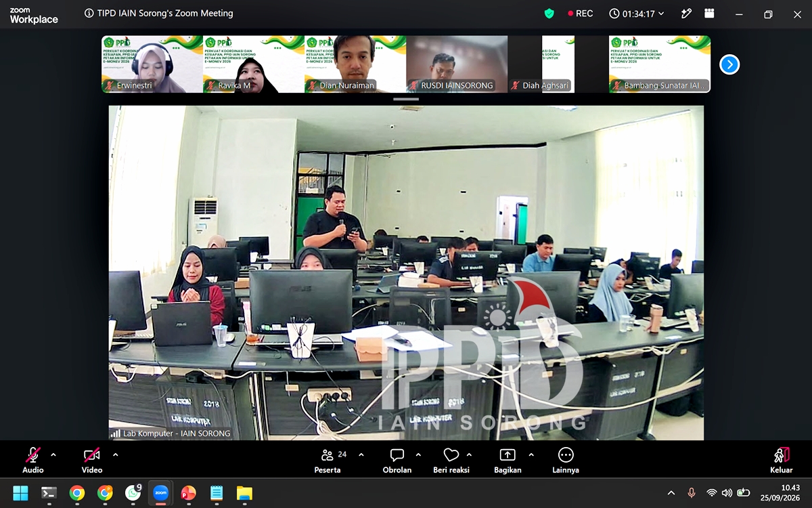Select RUSDI IAINSORONG's video thumbnail
Screen dimensions: 812x508
457,64
